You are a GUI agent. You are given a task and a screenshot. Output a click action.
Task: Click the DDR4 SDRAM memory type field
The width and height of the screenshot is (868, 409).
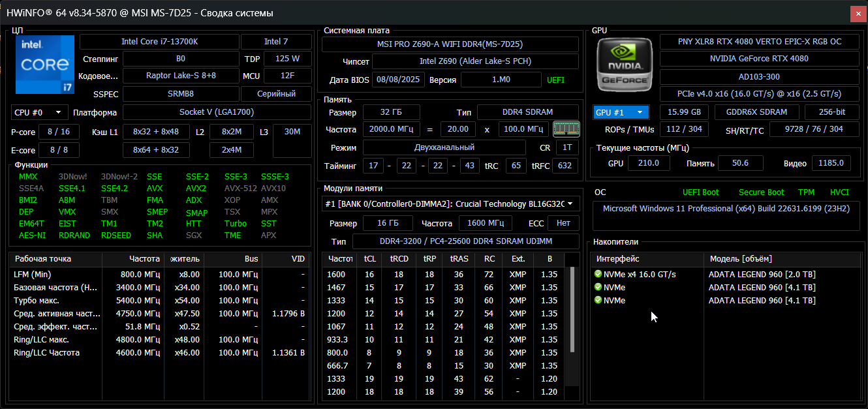click(528, 112)
